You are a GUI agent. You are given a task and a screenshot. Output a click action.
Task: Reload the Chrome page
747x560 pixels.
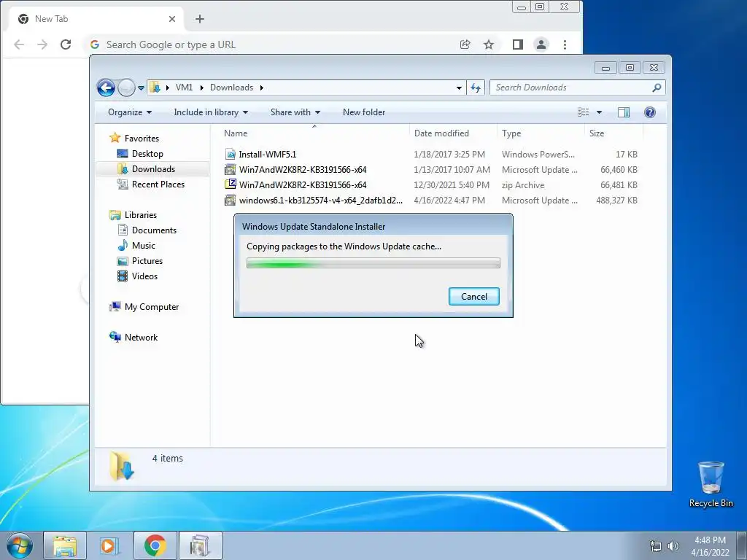[66, 44]
